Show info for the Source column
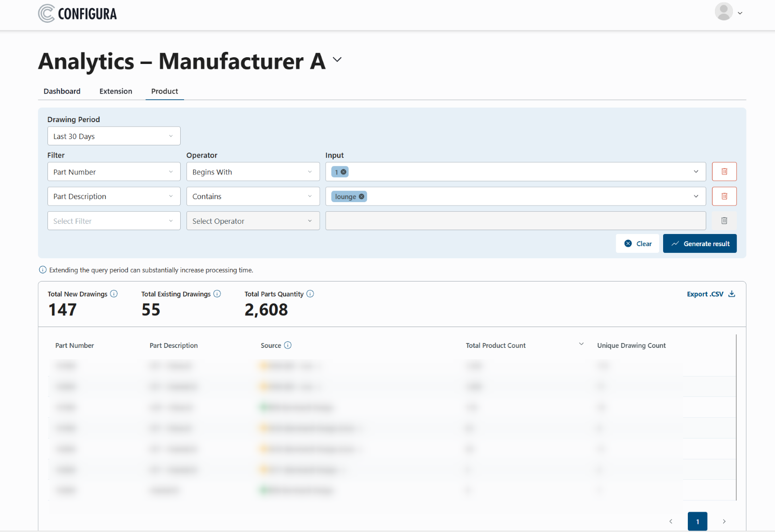 point(288,345)
